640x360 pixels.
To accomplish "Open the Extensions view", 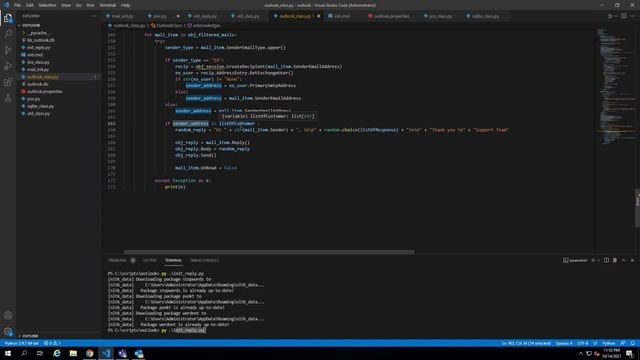I will (x=8, y=82).
